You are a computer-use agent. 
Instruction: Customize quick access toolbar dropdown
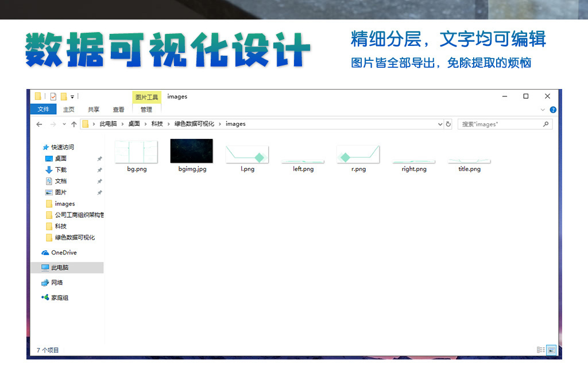pos(72,96)
